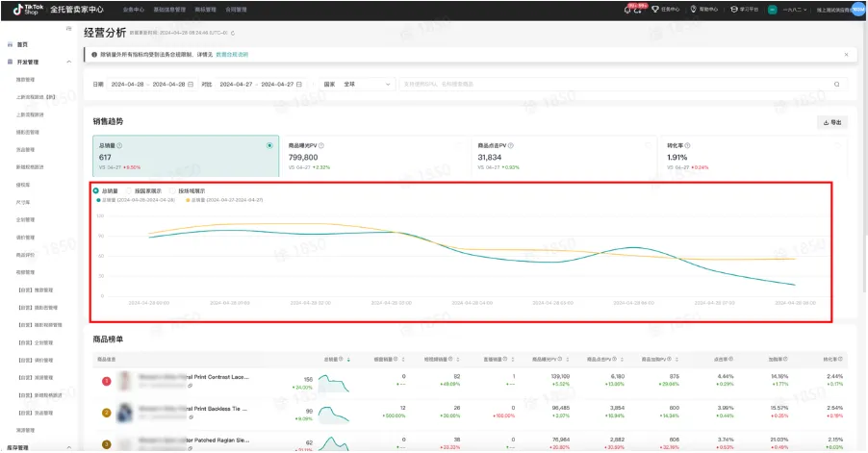The height and width of the screenshot is (453, 868).
Task: Choose 按国家展示 chart display radio
Action: coord(129,190)
